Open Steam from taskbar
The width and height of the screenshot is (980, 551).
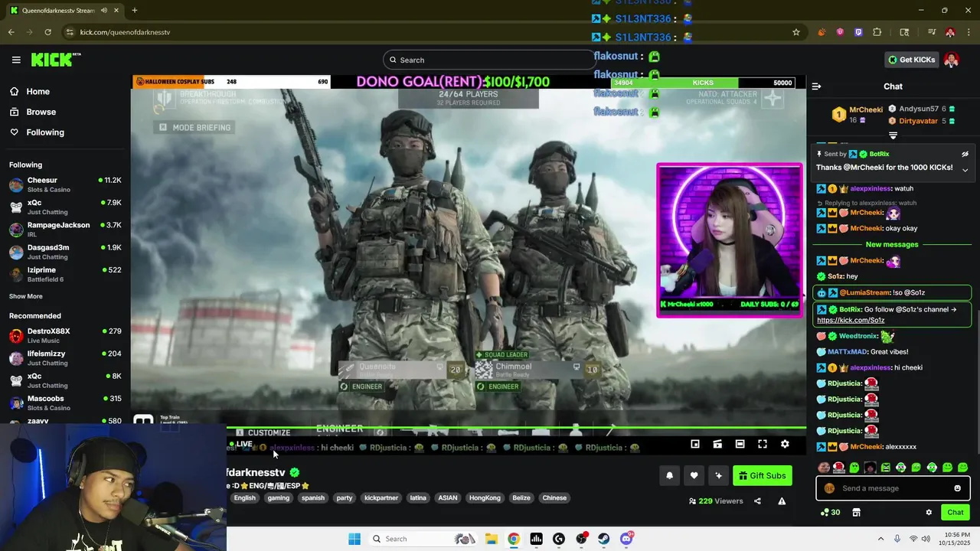(x=603, y=539)
